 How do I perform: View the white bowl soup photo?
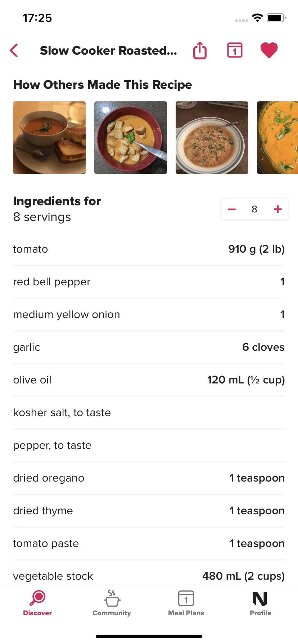(212, 138)
